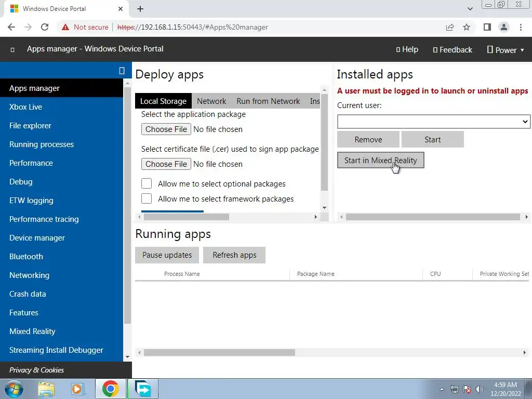Click Start in Mixed Reality
Image resolution: width=532 pixels, height=399 pixels.
(380, 160)
